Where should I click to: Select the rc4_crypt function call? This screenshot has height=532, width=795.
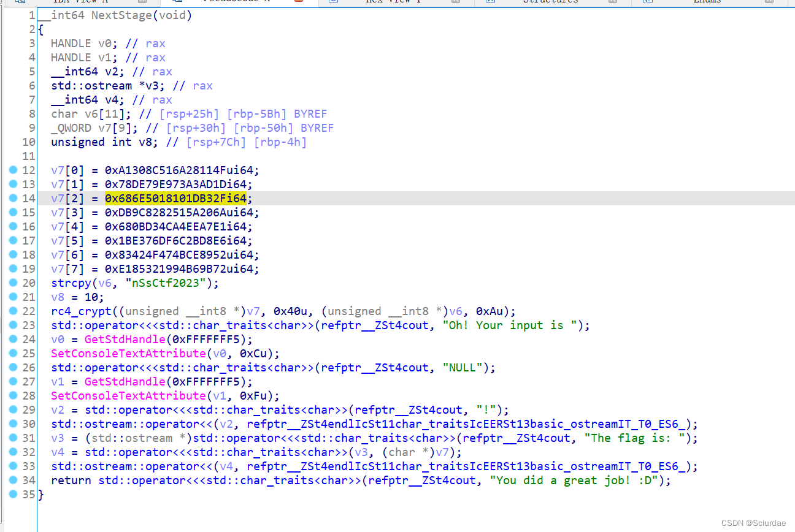tap(80, 311)
